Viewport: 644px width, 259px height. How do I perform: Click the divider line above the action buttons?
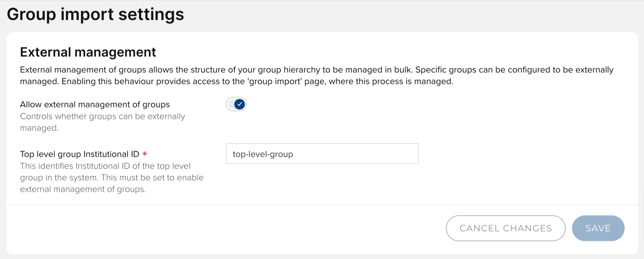pos(322,205)
